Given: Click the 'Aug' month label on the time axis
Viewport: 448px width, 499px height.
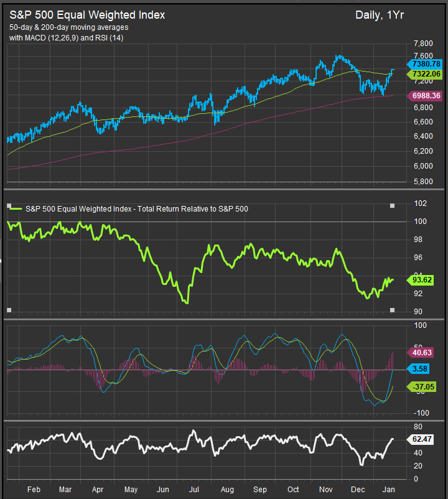Looking at the screenshot, I should pos(227,490).
